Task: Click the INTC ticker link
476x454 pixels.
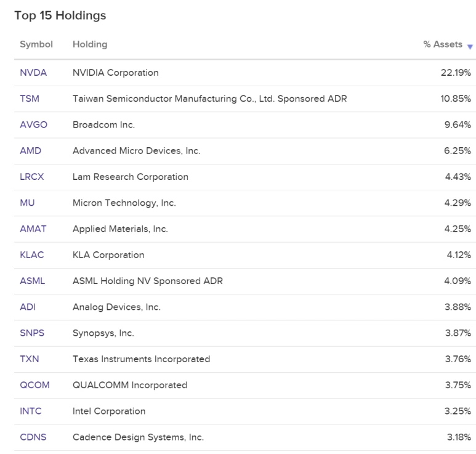Action: tap(31, 411)
